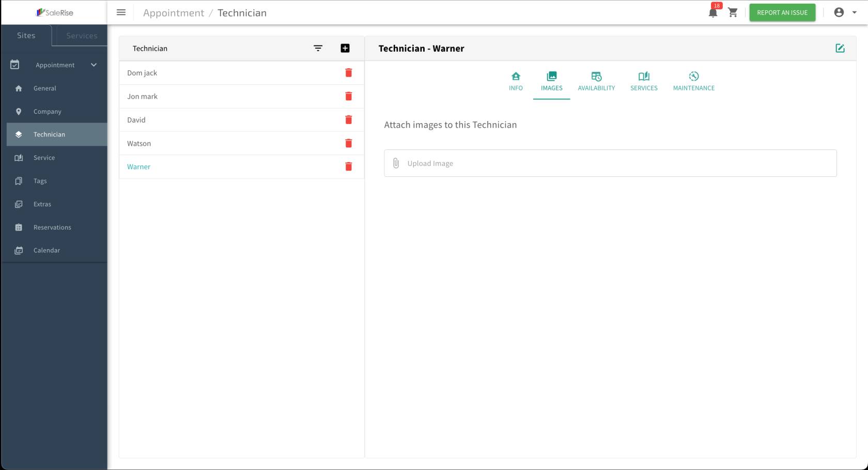Open the user account dropdown
Image resolution: width=868 pixels, height=470 pixels.
pos(845,12)
